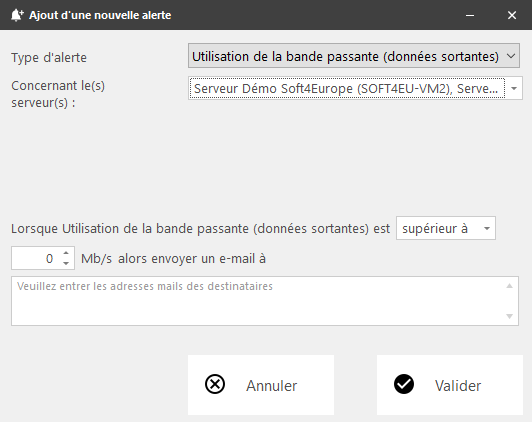Increase the Mb/s value with the up arrow

[x=66, y=253]
